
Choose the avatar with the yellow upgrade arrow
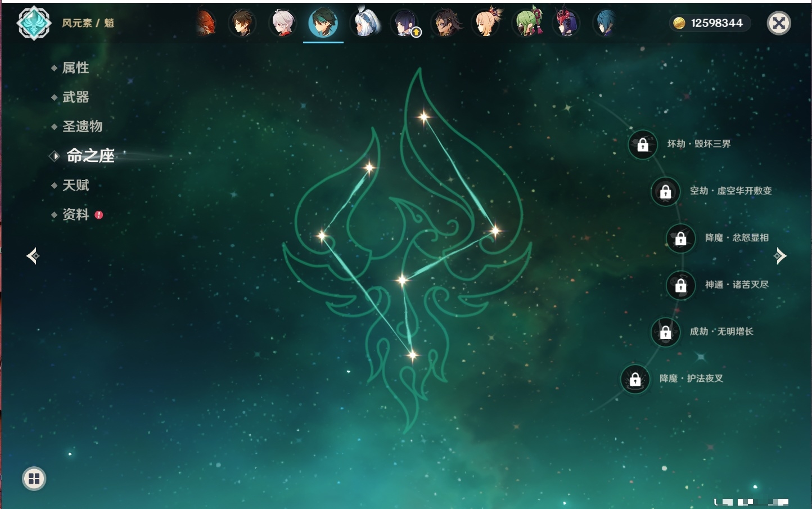405,24
